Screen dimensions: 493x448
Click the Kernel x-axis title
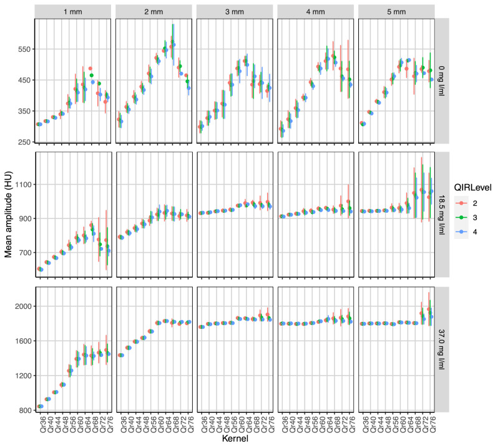pyautogui.click(x=236, y=440)
